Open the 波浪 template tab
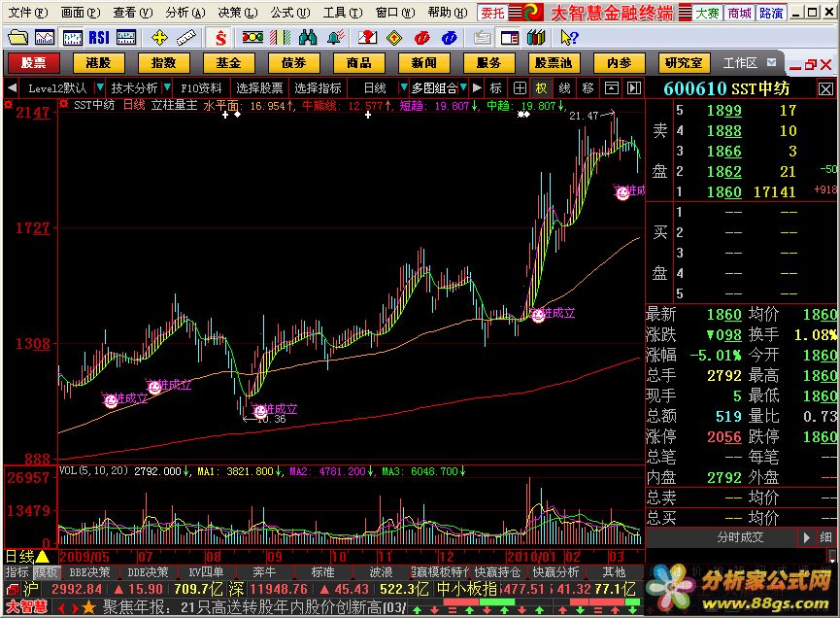840x618 pixels. [381, 572]
